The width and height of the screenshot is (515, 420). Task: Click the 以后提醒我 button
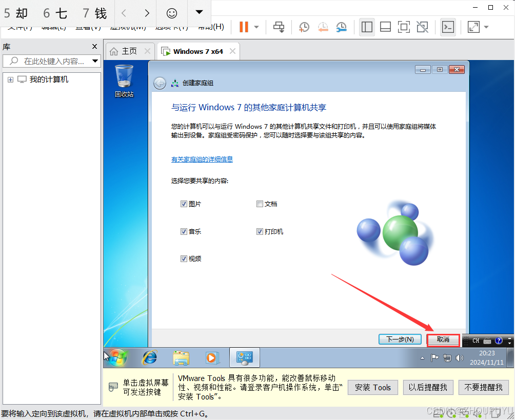pyautogui.click(x=428, y=388)
